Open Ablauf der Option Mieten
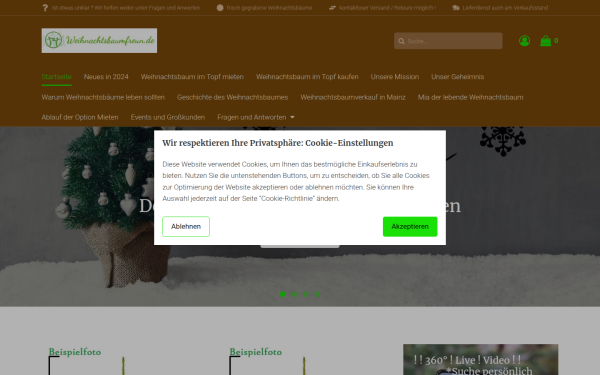The width and height of the screenshot is (600, 375). 80,117
